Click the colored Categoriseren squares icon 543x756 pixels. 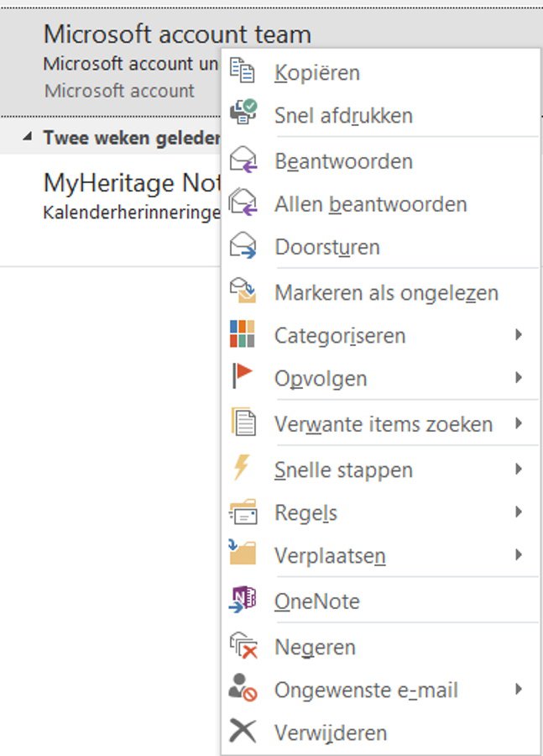(243, 333)
